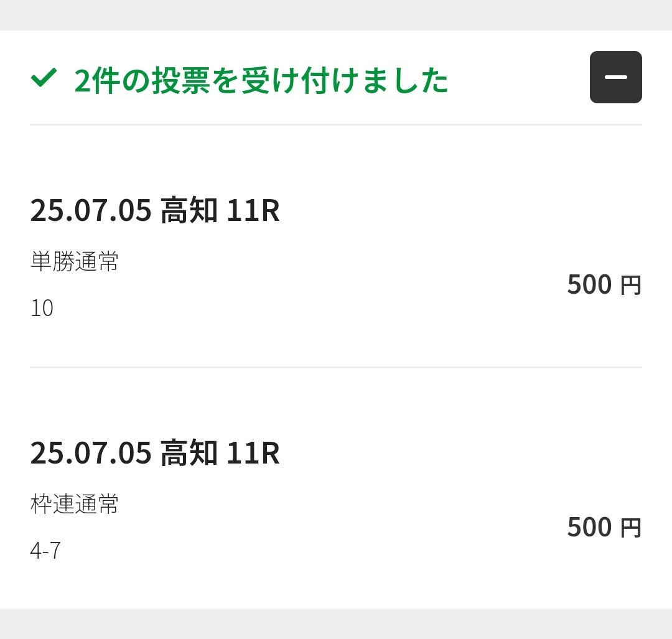Click the date 25.07.05 in first entry
The image size is (672, 639).
click(91, 210)
